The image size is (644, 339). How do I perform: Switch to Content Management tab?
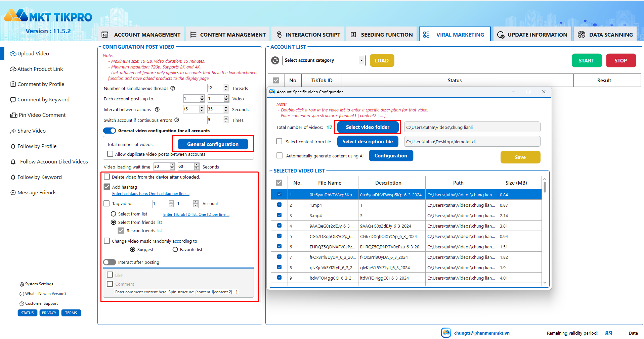[x=228, y=35]
